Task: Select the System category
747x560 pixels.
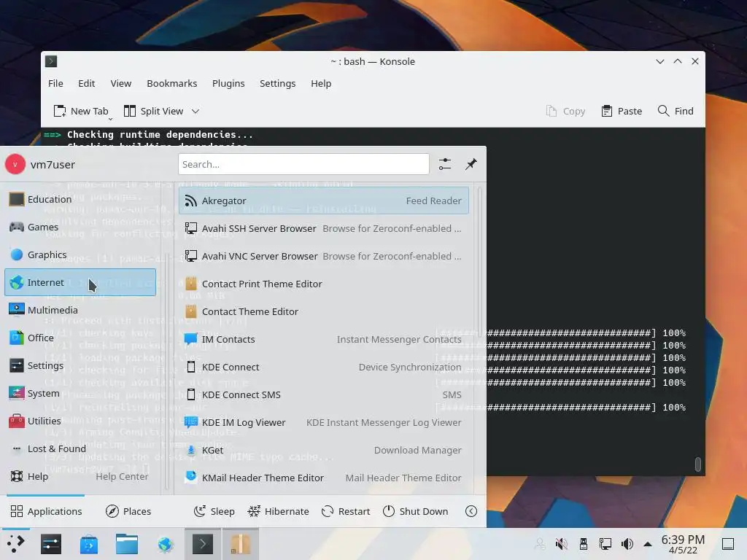Action: pos(80,393)
